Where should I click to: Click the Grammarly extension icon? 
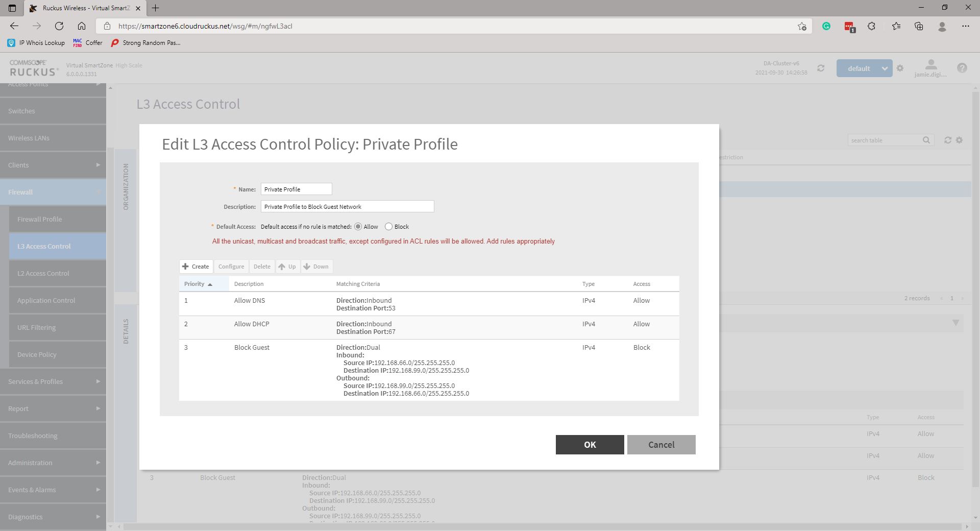pyautogui.click(x=826, y=26)
